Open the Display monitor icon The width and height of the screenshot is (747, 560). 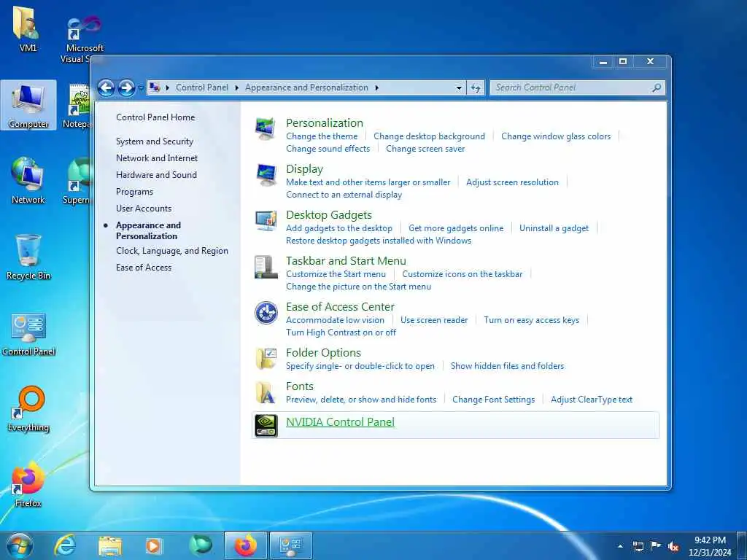266,175
